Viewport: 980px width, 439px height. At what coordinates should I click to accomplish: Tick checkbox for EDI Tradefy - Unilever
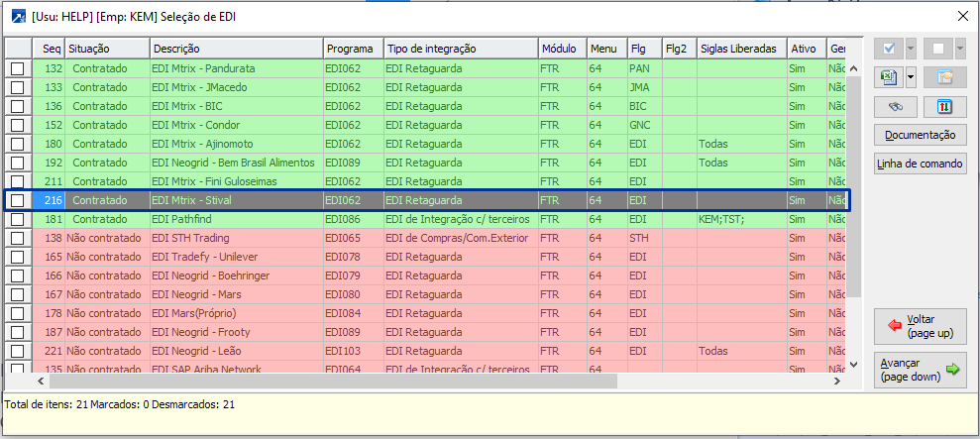[18, 257]
